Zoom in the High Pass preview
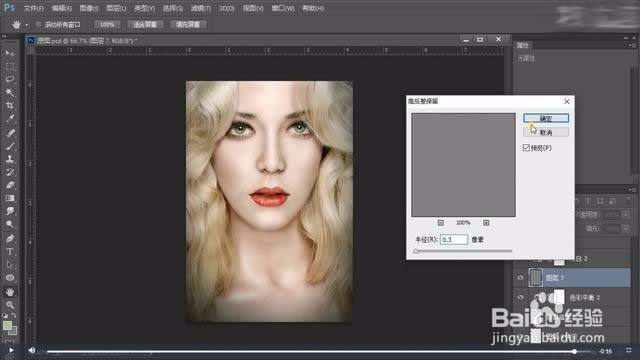The width and height of the screenshot is (640, 360). (x=486, y=223)
